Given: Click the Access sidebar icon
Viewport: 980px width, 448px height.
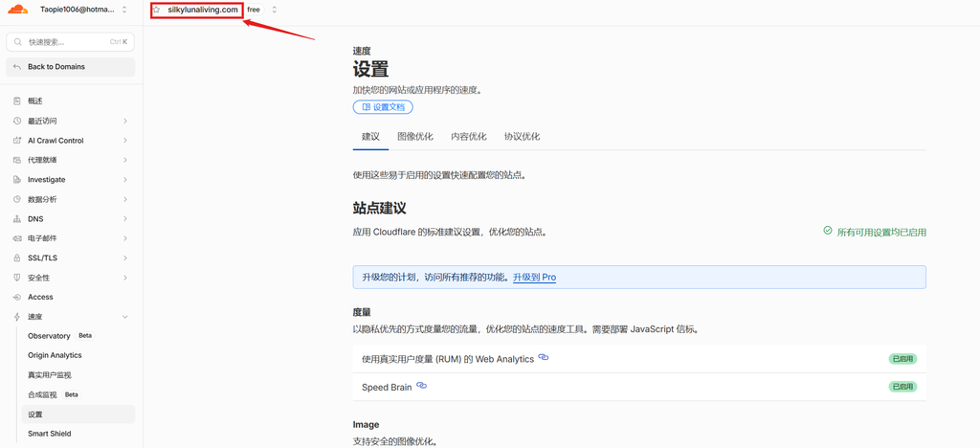Looking at the screenshot, I should [17, 298].
